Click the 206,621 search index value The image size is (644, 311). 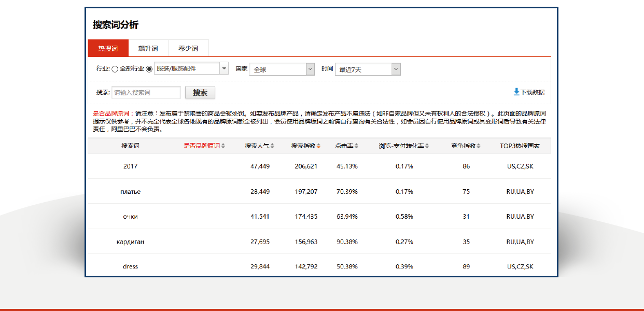(306, 166)
